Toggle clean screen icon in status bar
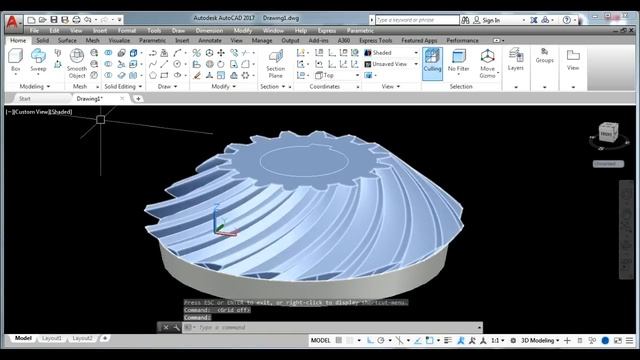The width and height of the screenshot is (640, 360). [618, 340]
